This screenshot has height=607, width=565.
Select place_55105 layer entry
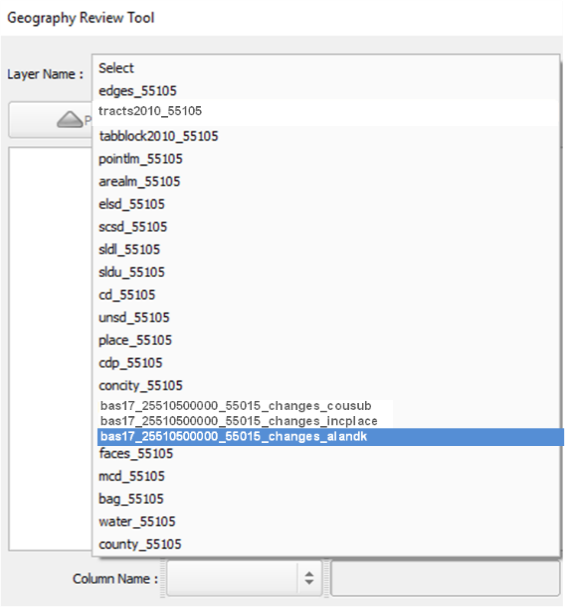click(x=326, y=340)
